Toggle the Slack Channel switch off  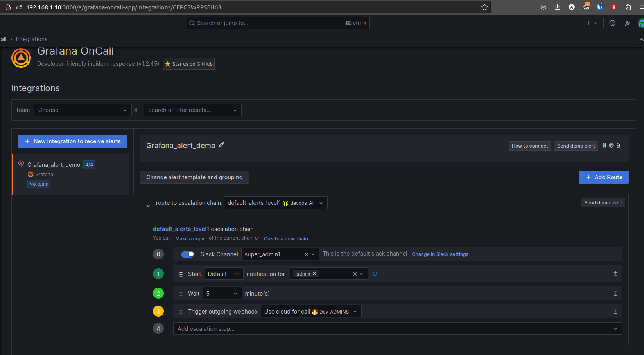coord(188,254)
